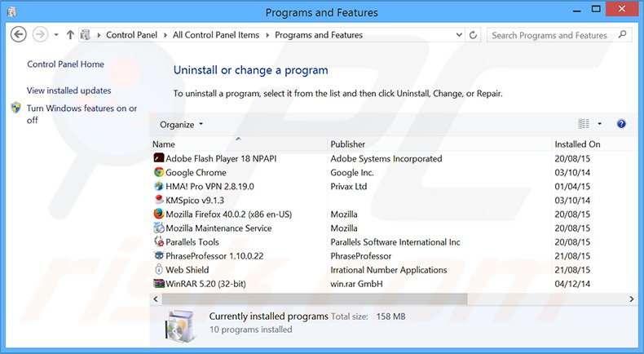Click the PhraseProfessor icon

[x=158, y=256]
